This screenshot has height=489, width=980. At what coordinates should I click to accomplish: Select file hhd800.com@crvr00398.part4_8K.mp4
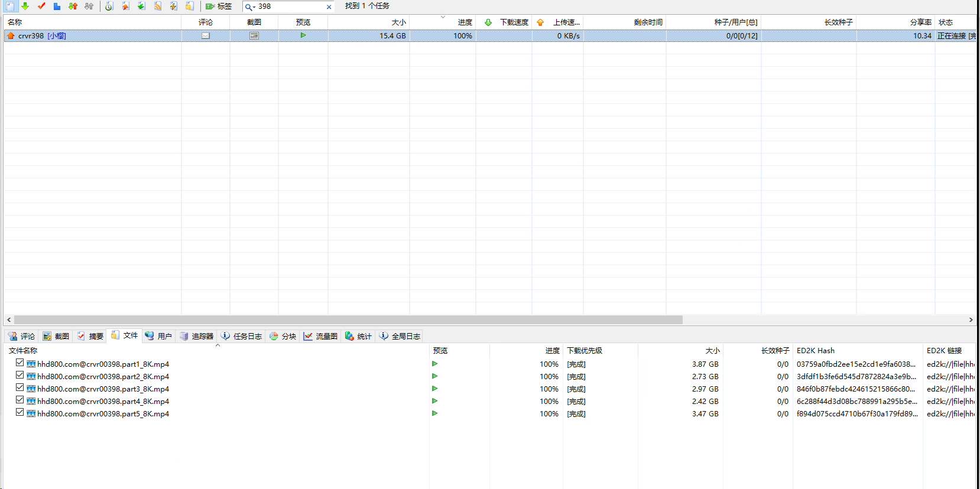[103, 402]
